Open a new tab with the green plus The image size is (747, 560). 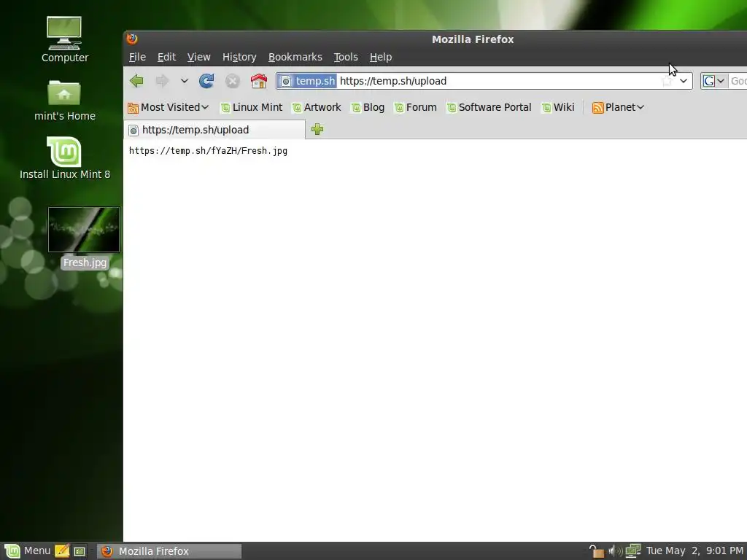click(x=317, y=129)
